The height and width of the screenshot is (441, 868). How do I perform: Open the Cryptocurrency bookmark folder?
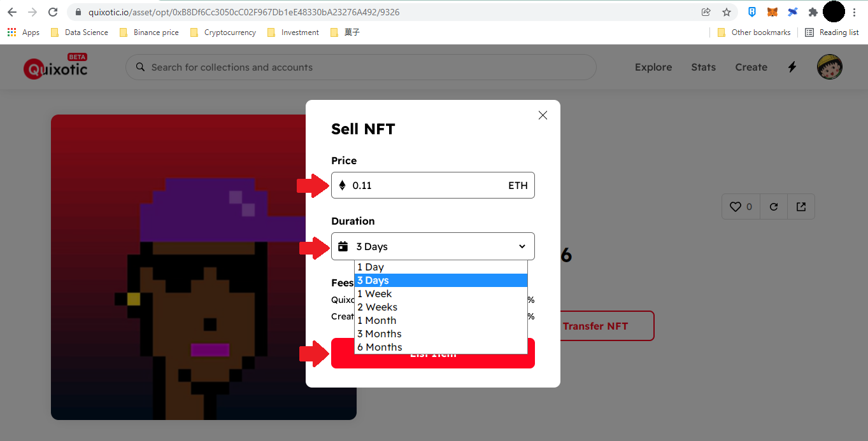(224, 32)
